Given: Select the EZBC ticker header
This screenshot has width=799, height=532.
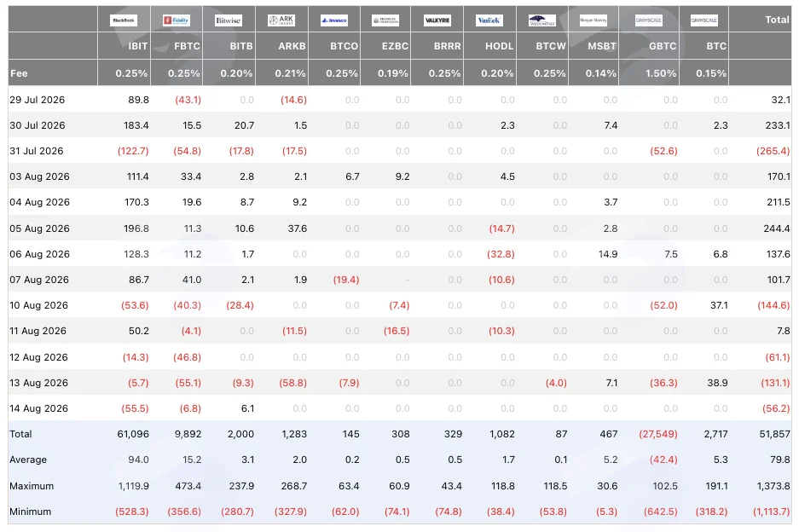Looking at the screenshot, I should coord(395,46).
